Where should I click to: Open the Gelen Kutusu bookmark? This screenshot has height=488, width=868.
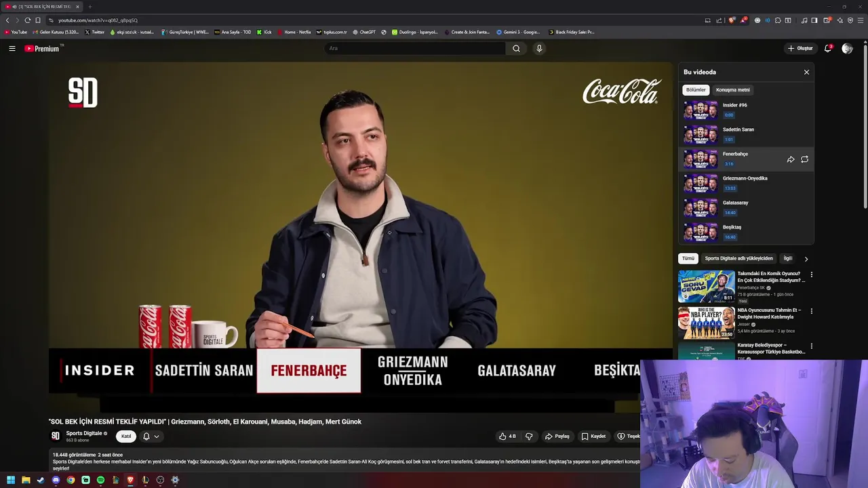click(x=56, y=32)
